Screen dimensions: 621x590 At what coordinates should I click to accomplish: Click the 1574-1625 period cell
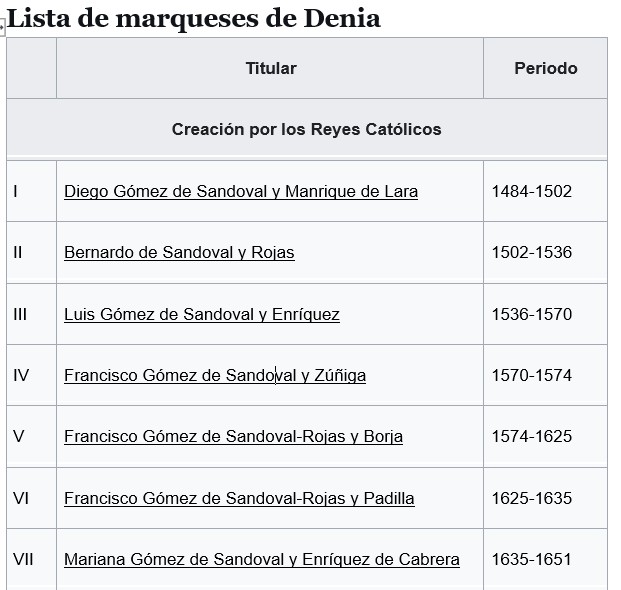tap(545, 437)
